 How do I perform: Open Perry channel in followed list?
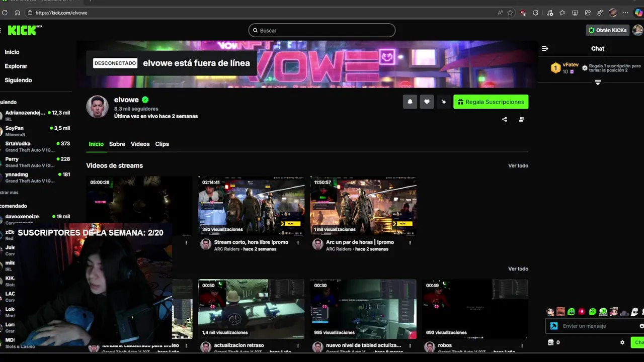click(35, 162)
